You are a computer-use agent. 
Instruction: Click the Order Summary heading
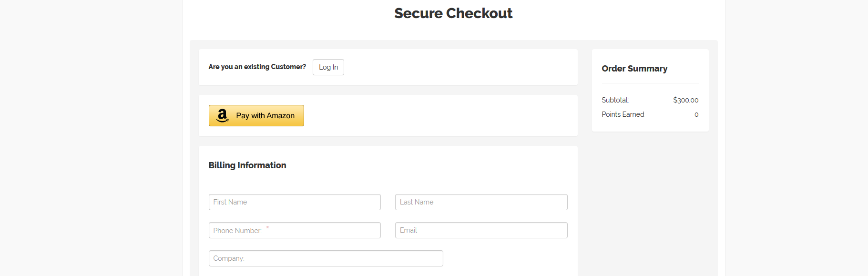tap(634, 69)
